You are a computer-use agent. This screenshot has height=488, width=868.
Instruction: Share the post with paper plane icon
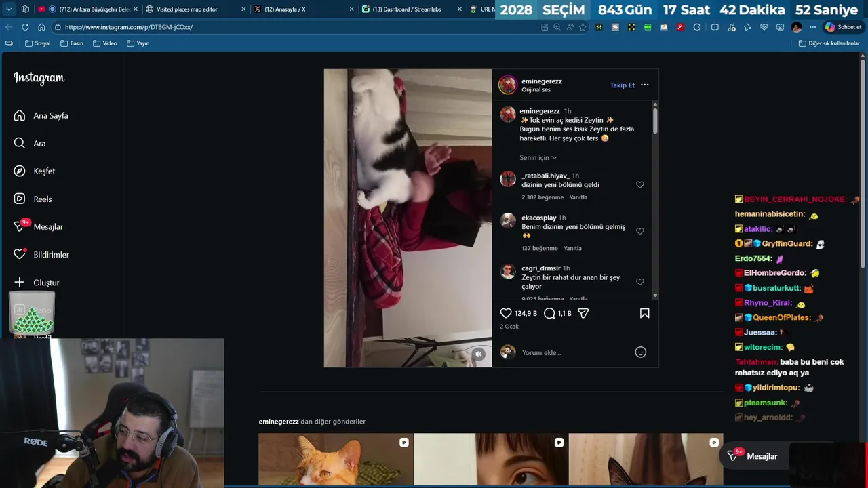583,313
